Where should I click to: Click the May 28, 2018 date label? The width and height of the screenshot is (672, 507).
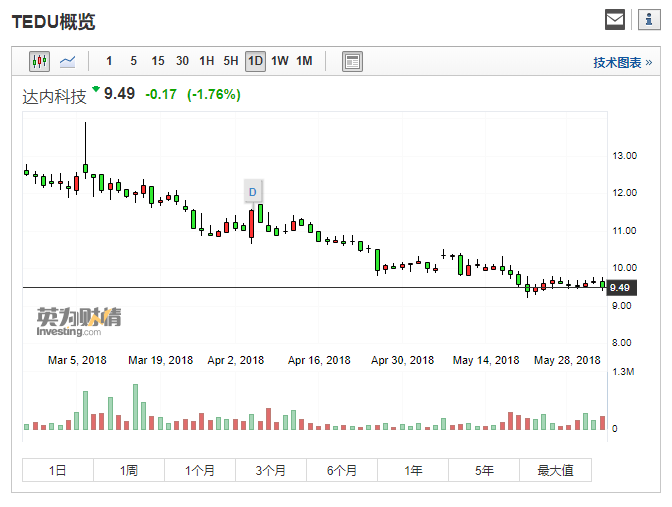pos(567,360)
